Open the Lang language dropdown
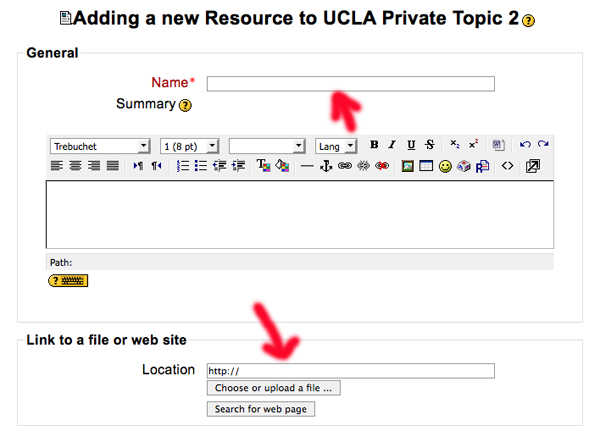 click(x=336, y=146)
